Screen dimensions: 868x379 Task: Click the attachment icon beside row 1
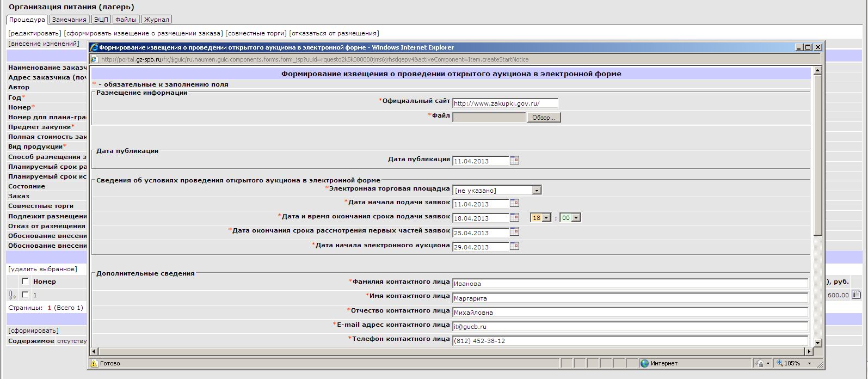click(12, 295)
